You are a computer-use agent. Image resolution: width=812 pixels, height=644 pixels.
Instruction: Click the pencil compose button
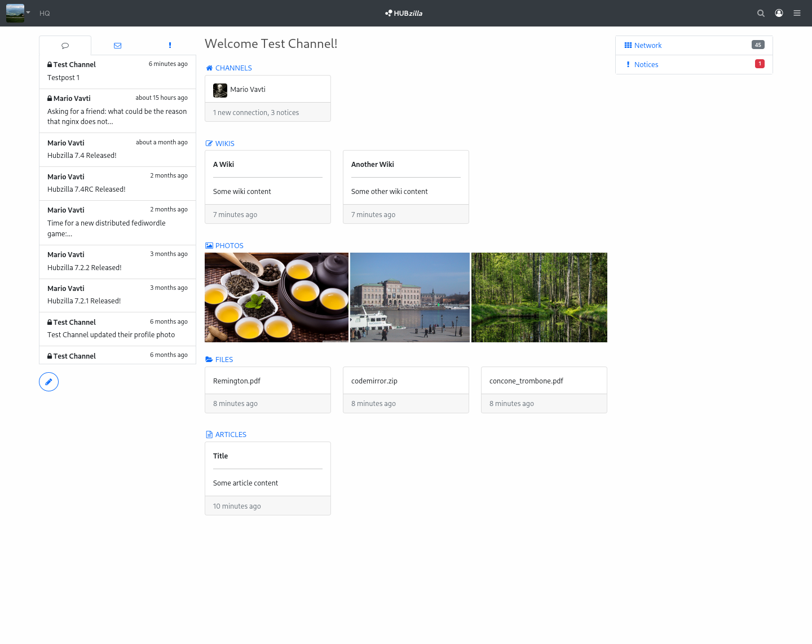49,382
